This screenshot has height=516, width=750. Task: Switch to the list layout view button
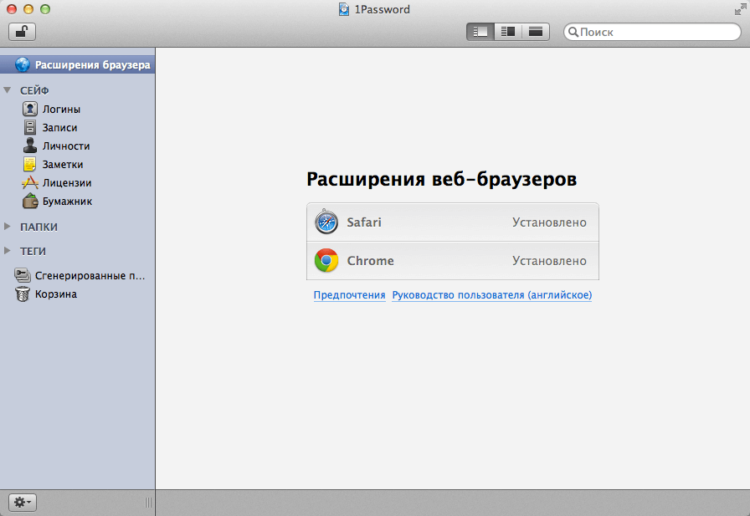[480, 32]
